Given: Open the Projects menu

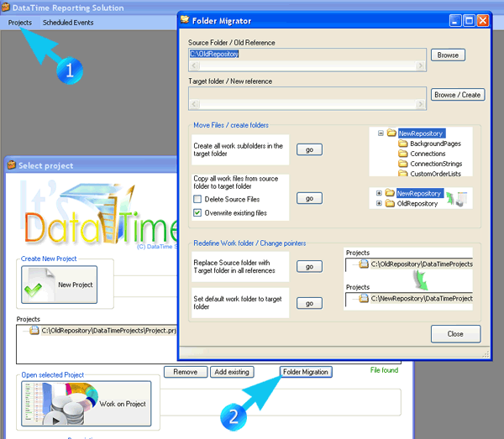Looking at the screenshot, I should click(x=20, y=23).
